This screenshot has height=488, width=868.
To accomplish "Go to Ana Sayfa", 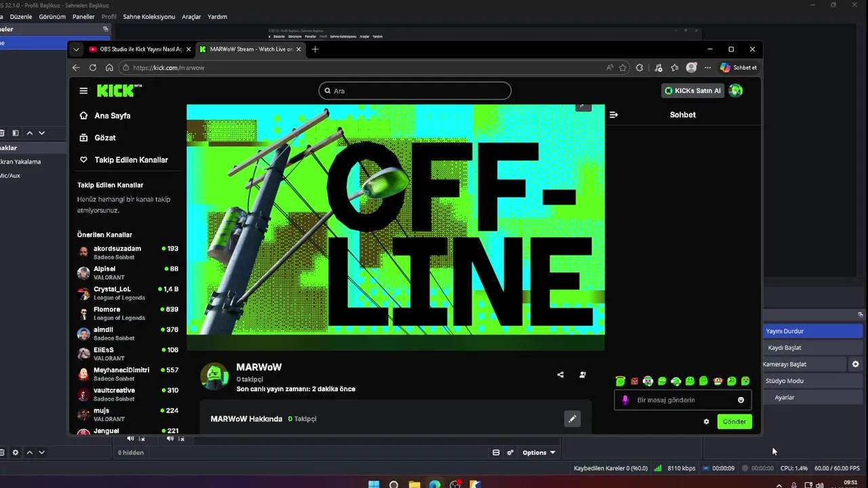I will (x=105, y=116).
